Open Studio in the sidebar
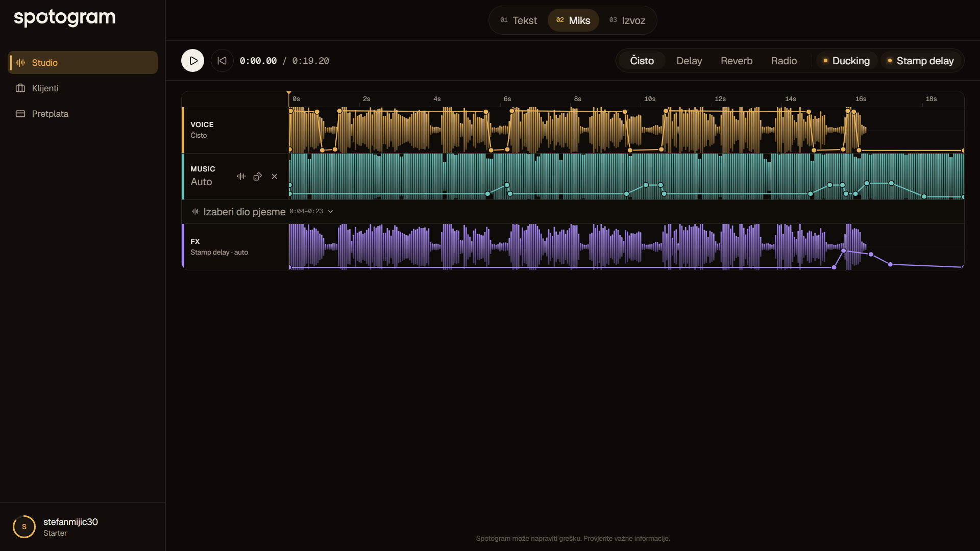This screenshot has height=551, width=980. coord(83,63)
